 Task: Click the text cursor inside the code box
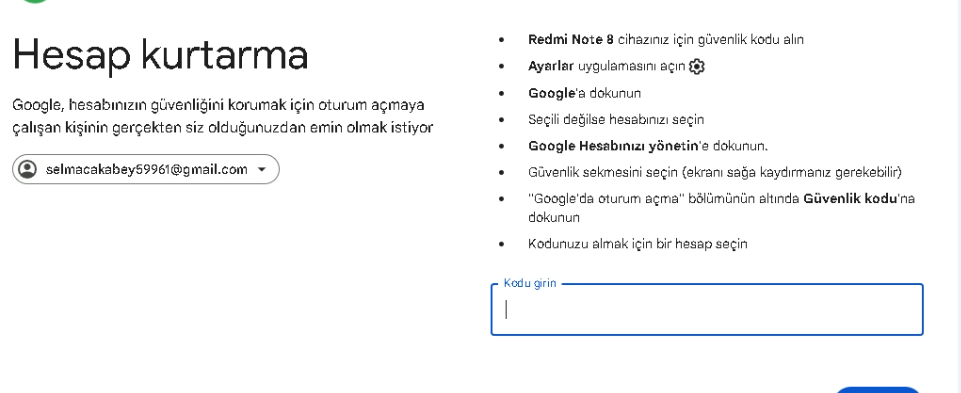coord(506,310)
